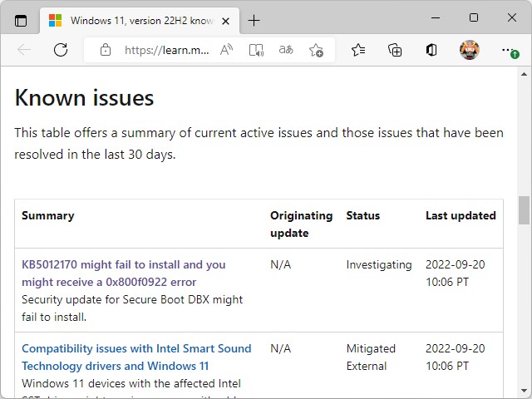Screen dimensions: 532x399
Task: Maximize the browser window
Action: pos(474,17)
